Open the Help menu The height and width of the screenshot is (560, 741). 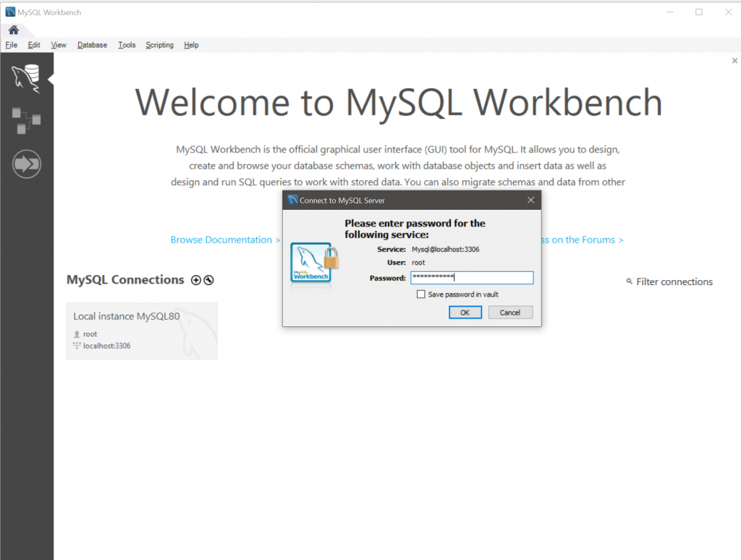(x=191, y=45)
